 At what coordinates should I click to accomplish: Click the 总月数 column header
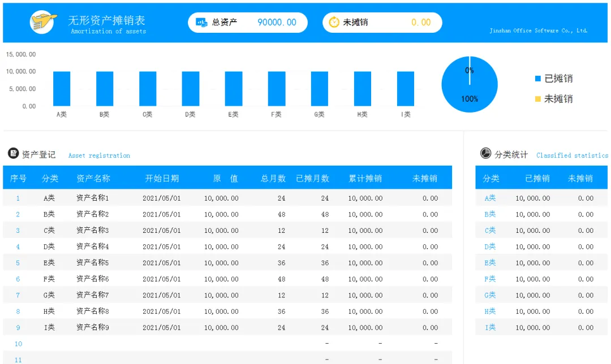[273, 178]
